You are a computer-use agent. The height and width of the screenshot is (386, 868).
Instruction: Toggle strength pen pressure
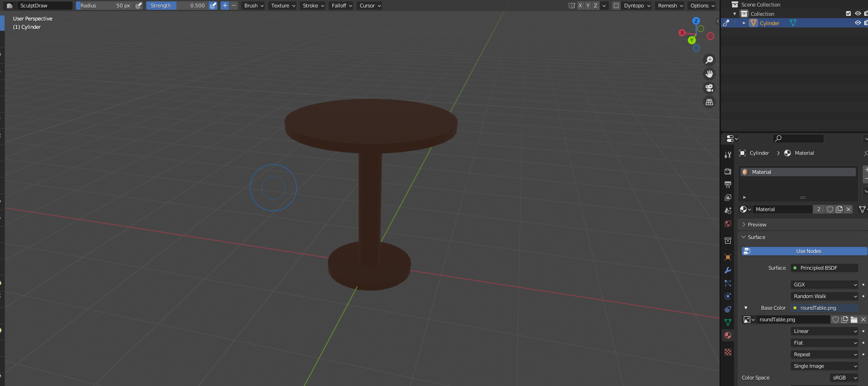click(213, 6)
